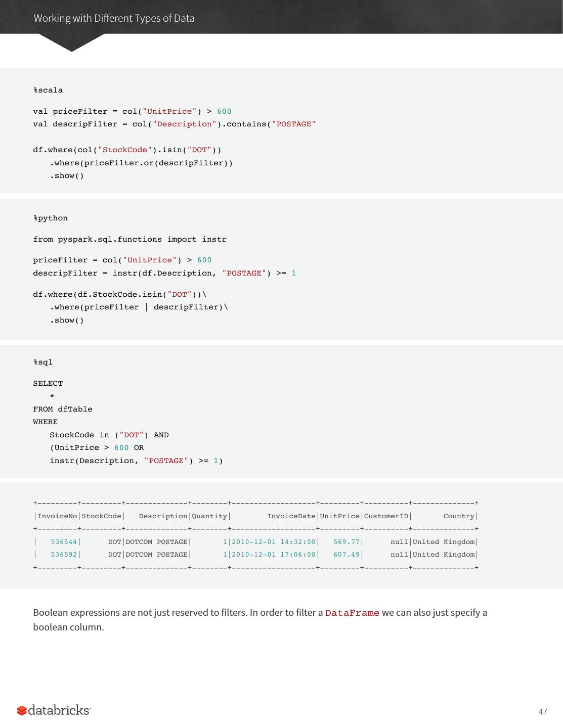
Task: Click the Country column header
Action: (459, 516)
